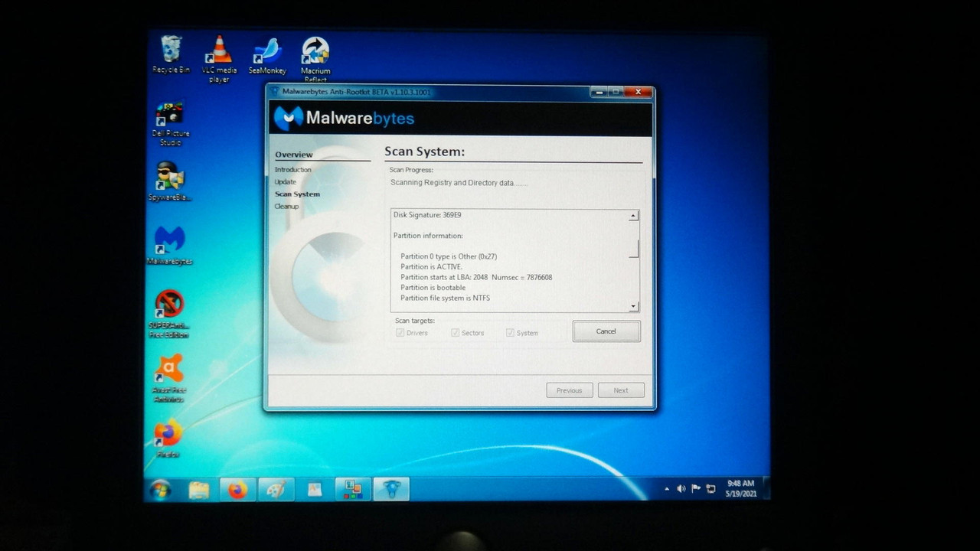Open Action Center flag tray icon
This screenshot has width=980, height=551.
(x=696, y=488)
